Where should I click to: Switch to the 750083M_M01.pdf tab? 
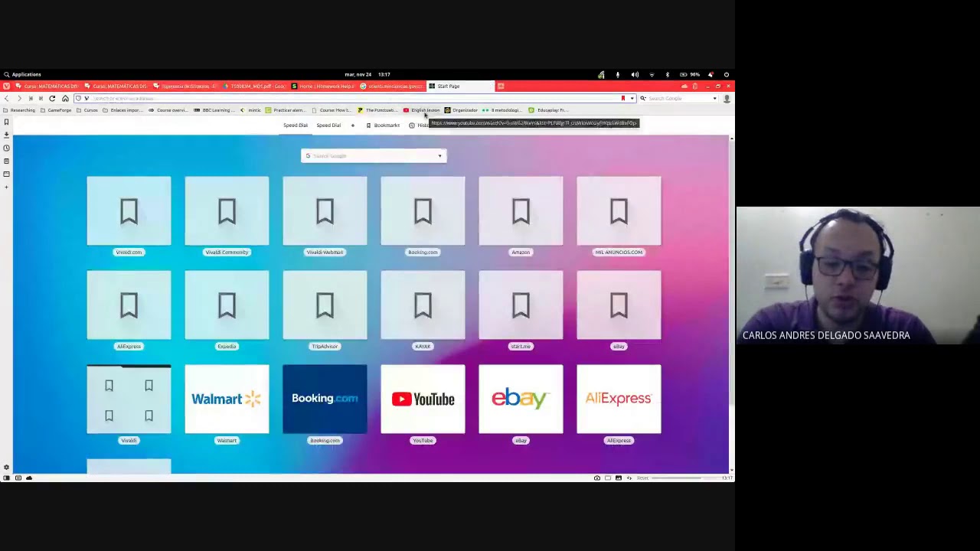[x=253, y=86]
